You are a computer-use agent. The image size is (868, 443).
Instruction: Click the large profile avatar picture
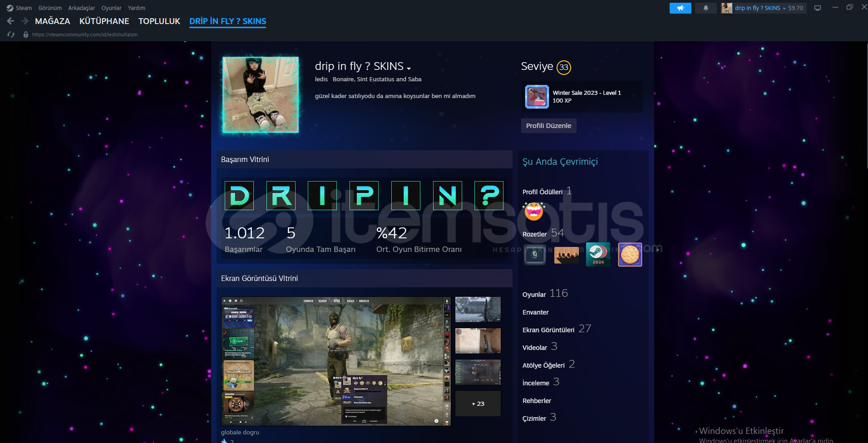coord(261,95)
